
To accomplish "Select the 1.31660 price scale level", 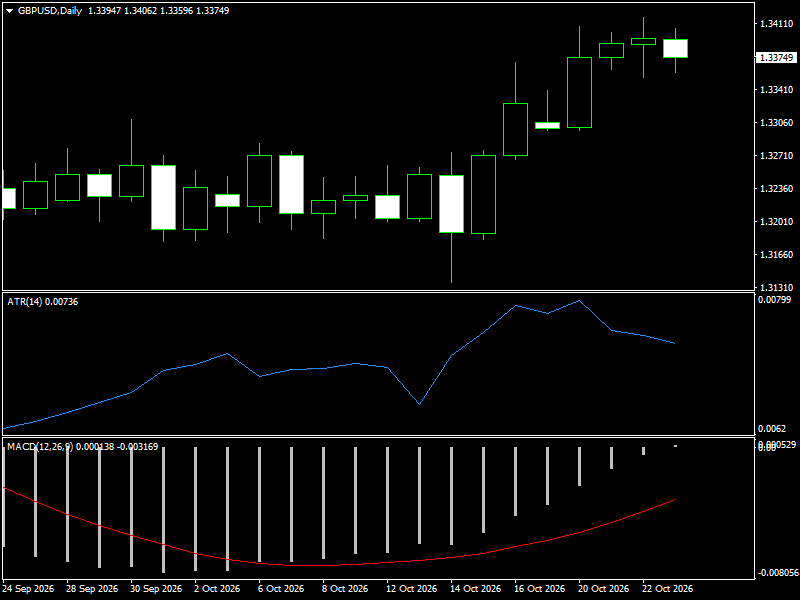I will (777, 255).
